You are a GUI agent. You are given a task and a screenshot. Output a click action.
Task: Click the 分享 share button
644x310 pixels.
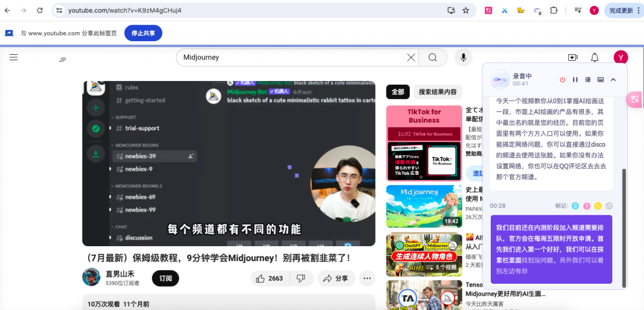click(336, 278)
